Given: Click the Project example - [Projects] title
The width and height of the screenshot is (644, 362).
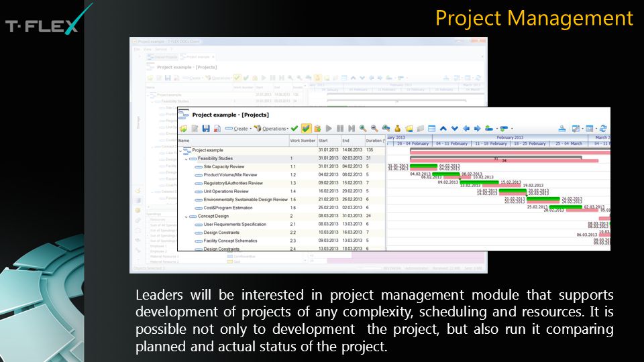Looking at the screenshot, I should tap(230, 115).
